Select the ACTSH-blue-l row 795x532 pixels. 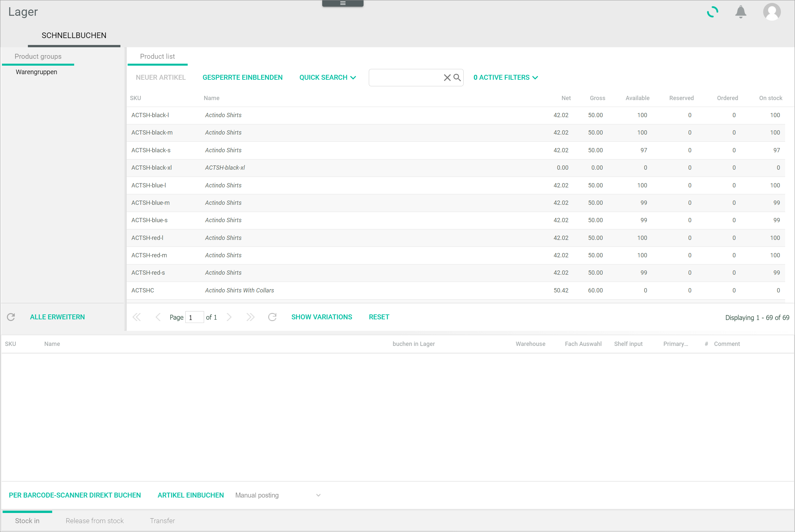pyautogui.click(x=455, y=185)
